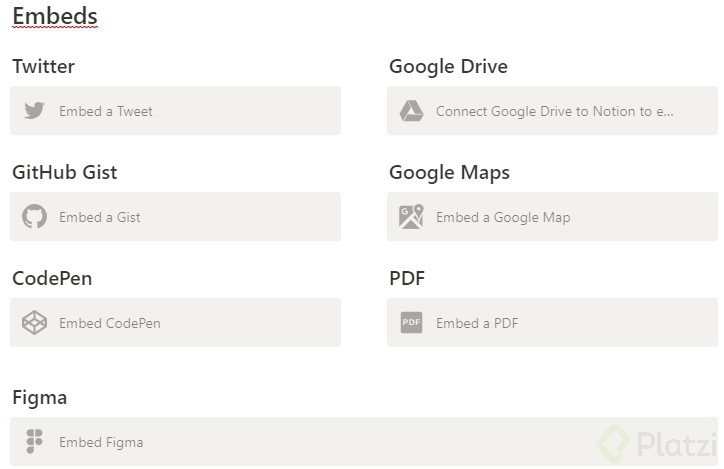The width and height of the screenshot is (724, 469).
Task: Click the Google Drive triangle icon
Action: coord(412,111)
